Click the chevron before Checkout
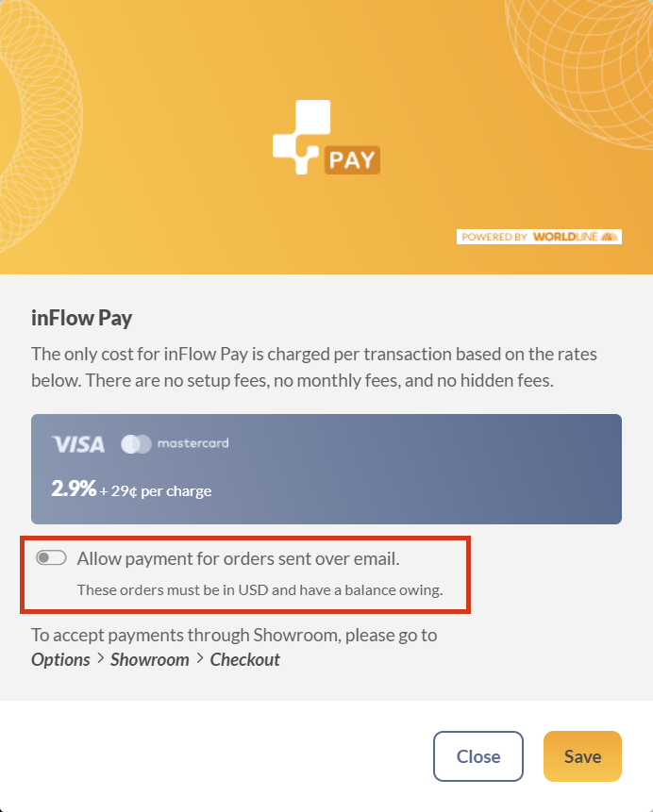This screenshot has height=812, width=653. [200, 658]
